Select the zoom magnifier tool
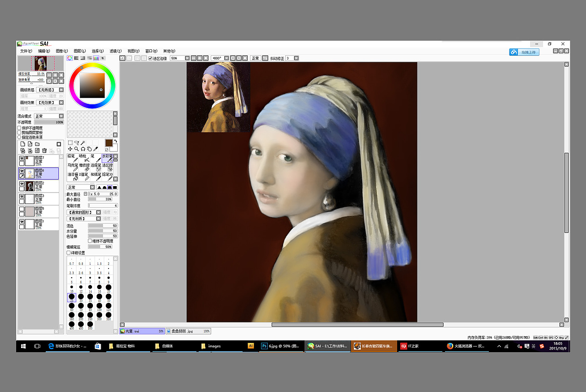 pos(76,149)
